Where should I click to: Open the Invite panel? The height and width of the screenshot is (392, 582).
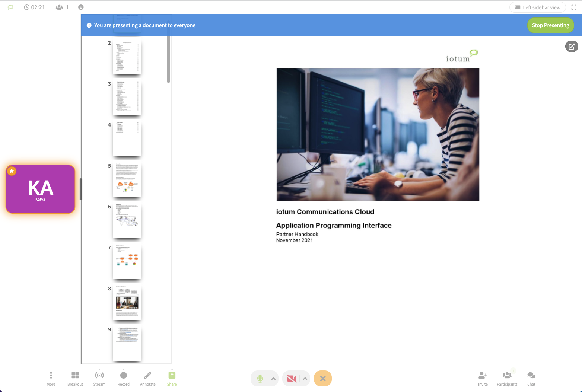pos(483,378)
